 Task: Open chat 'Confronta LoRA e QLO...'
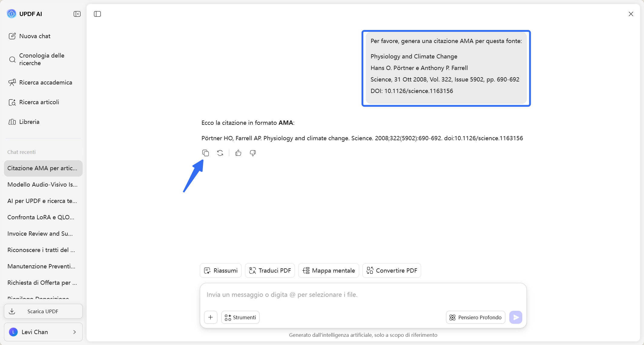tap(43, 217)
